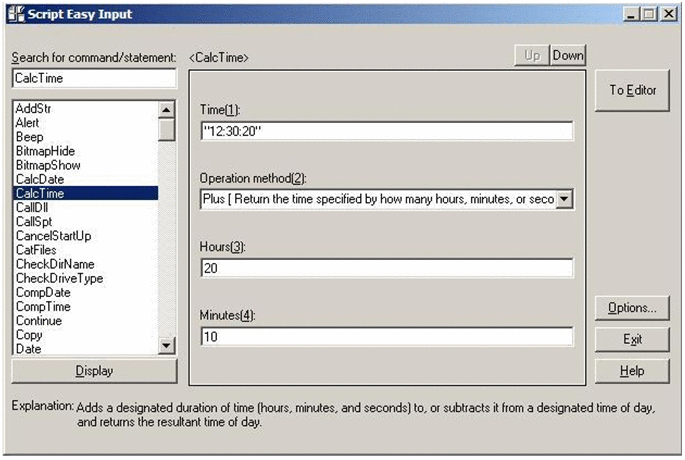Click the Down button
The width and height of the screenshot is (685, 460).
568,55
